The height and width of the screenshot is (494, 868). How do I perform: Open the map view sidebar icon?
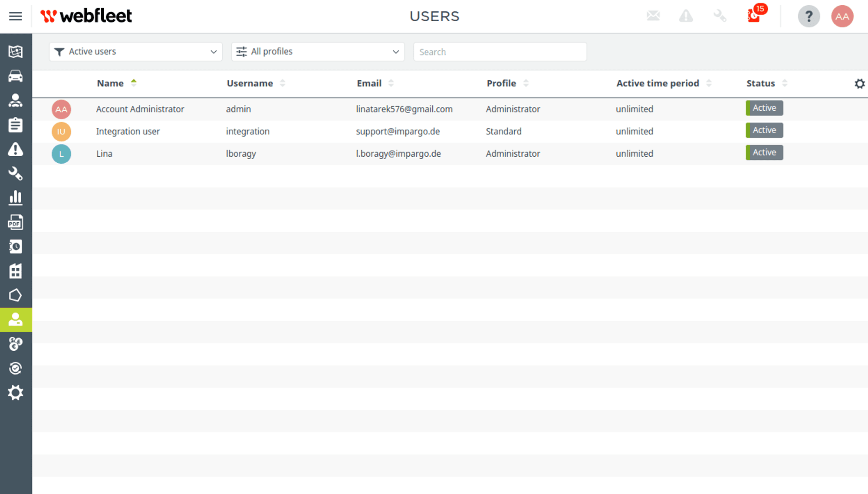pos(16,52)
